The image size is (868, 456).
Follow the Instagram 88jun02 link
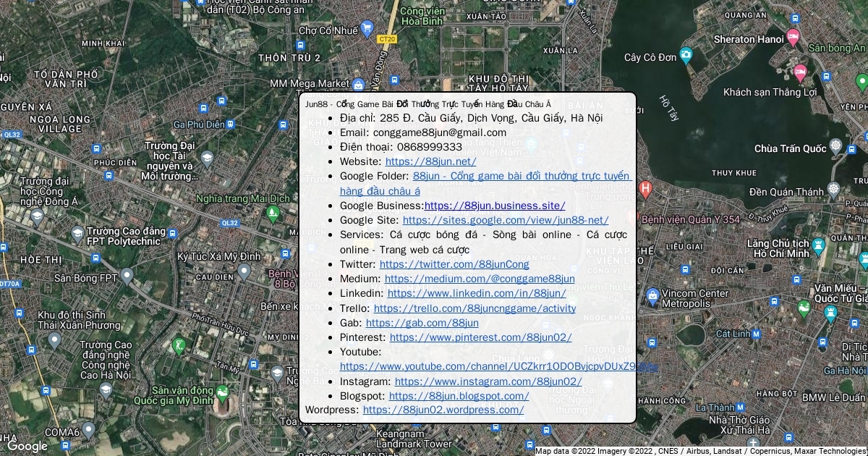(488, 381)
